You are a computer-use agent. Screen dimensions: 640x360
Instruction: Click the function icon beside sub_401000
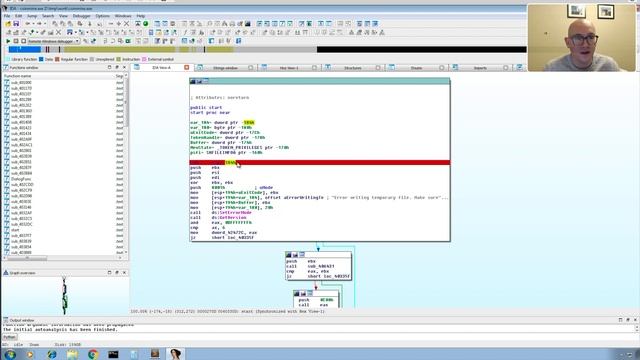pyautogui.click(x=7, y=82)
